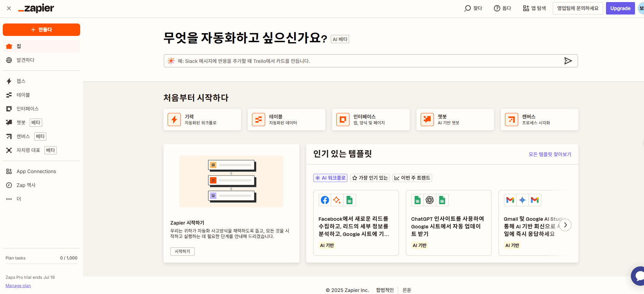Open the ChatGPT insights template title

(x=447, y=226)
